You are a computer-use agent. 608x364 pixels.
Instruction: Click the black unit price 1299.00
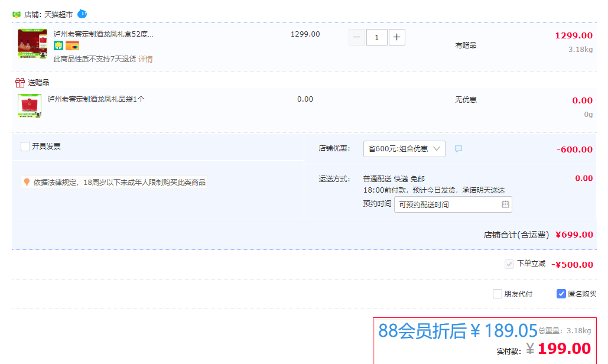[x=305, y=34]
